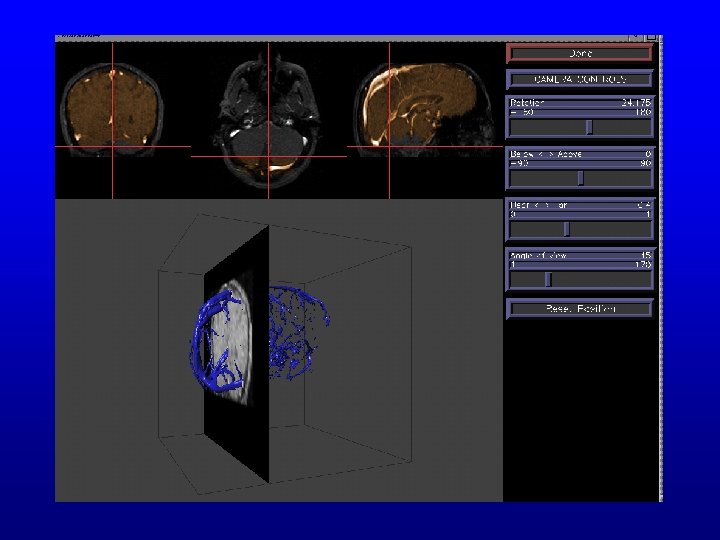Click the Near/Far slider handle
The height and width of the screenshot is (540, 720).
[567, 229]
